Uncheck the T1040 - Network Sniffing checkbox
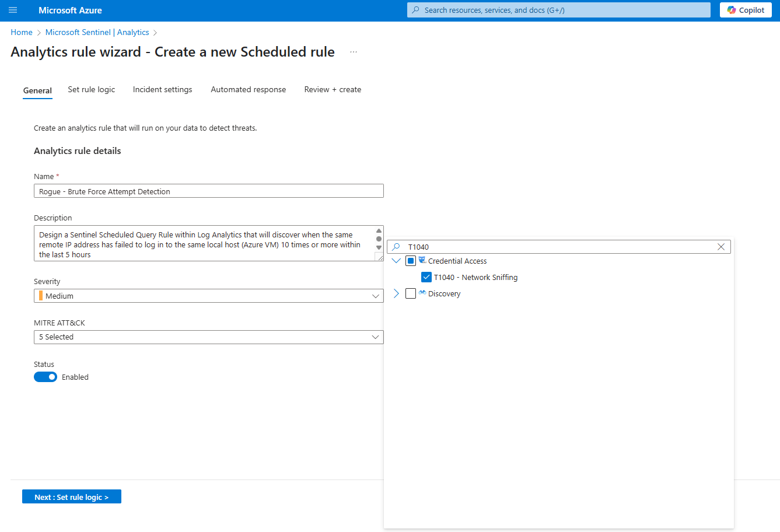Screen dimensions: 780x532 [426, 277]
